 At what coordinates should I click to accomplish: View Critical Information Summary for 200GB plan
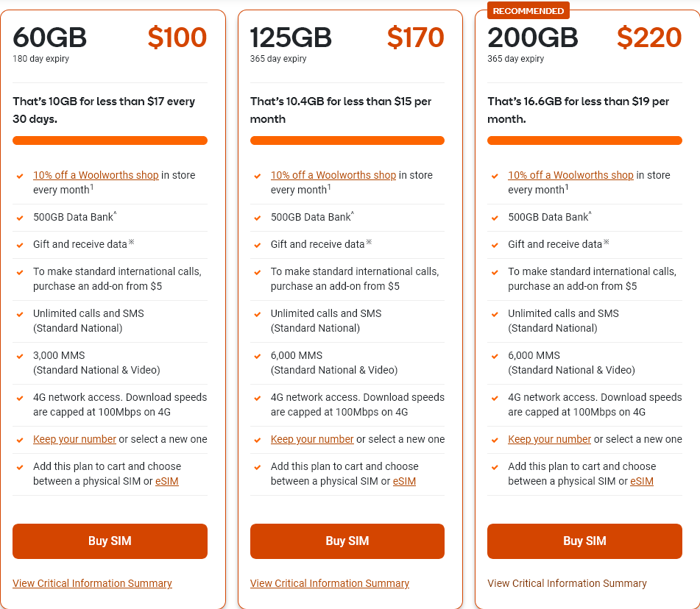pyautogui.click(x=567, y=583)
